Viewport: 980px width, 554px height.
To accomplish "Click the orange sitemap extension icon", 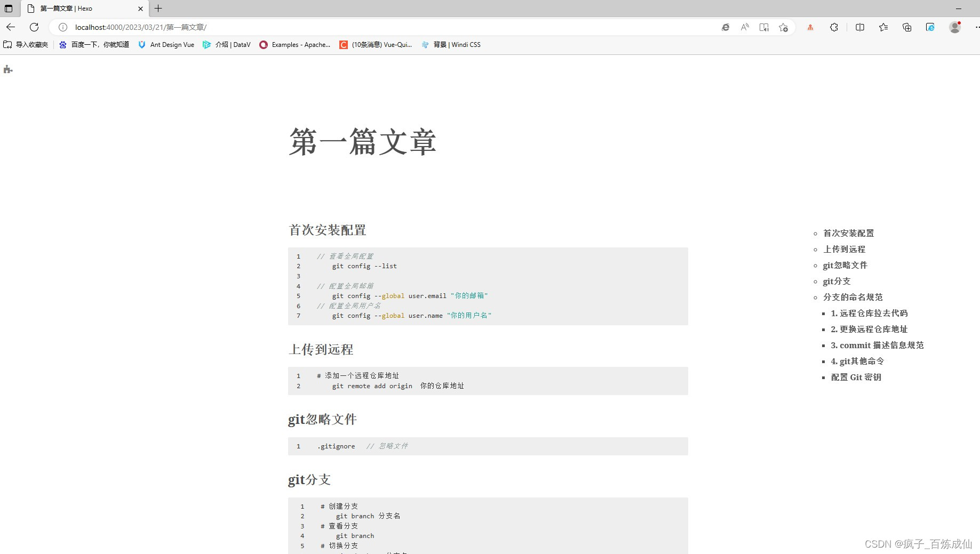I will [x=810, y=27].
